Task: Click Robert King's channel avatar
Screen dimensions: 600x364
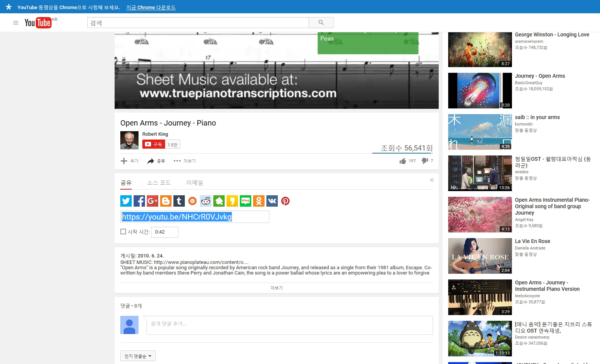Action: (x=129, y=140)
